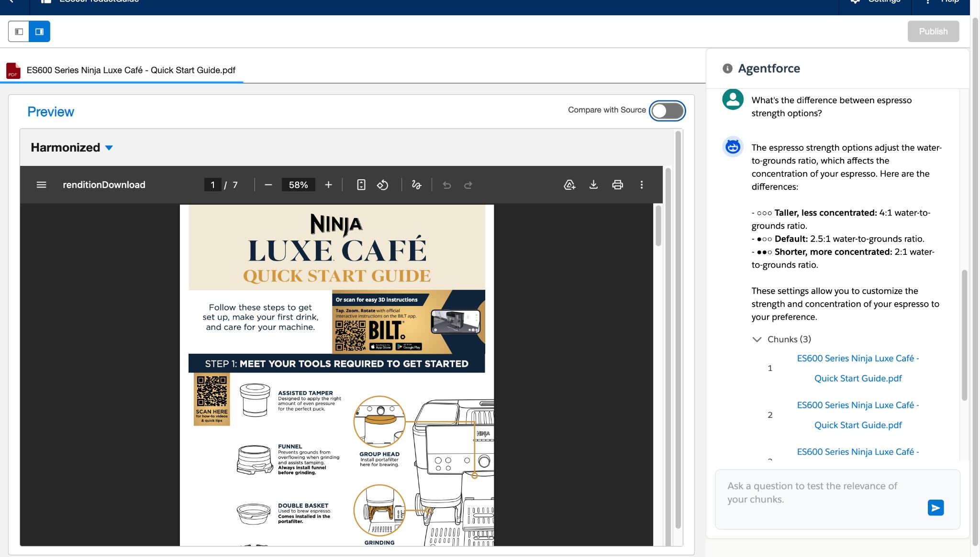Undo last PDF annotation
Screen dimensions: 980x557
[x=447, y=185]
